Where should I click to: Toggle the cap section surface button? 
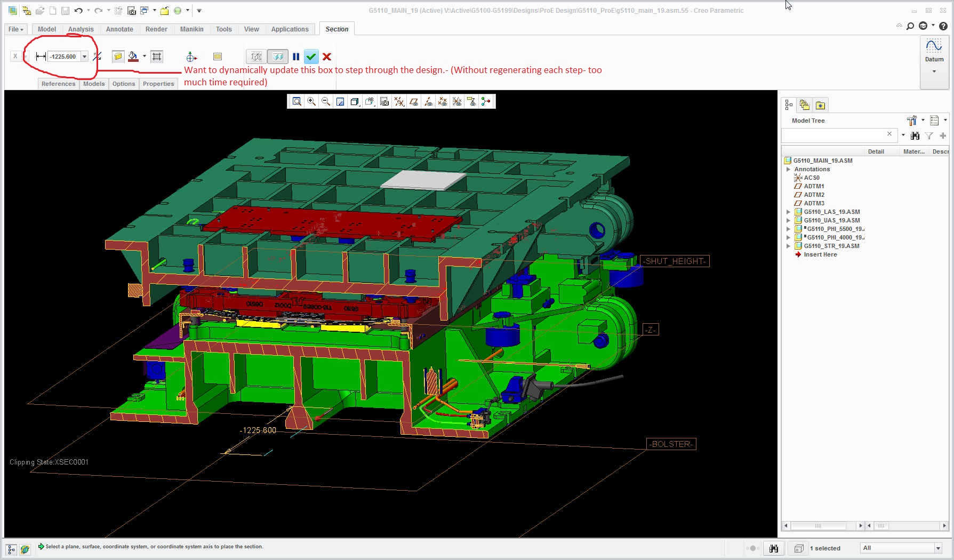118,57
